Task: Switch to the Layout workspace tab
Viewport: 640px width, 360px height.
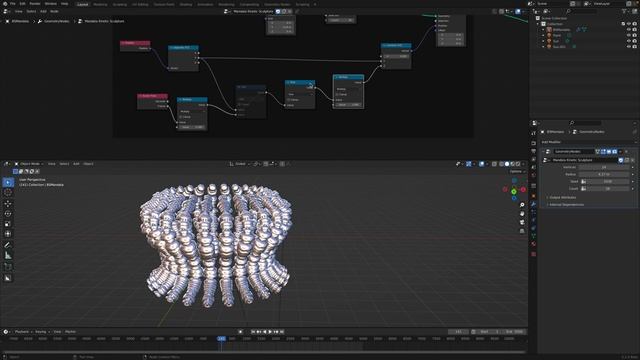Action: pos(82,4)
